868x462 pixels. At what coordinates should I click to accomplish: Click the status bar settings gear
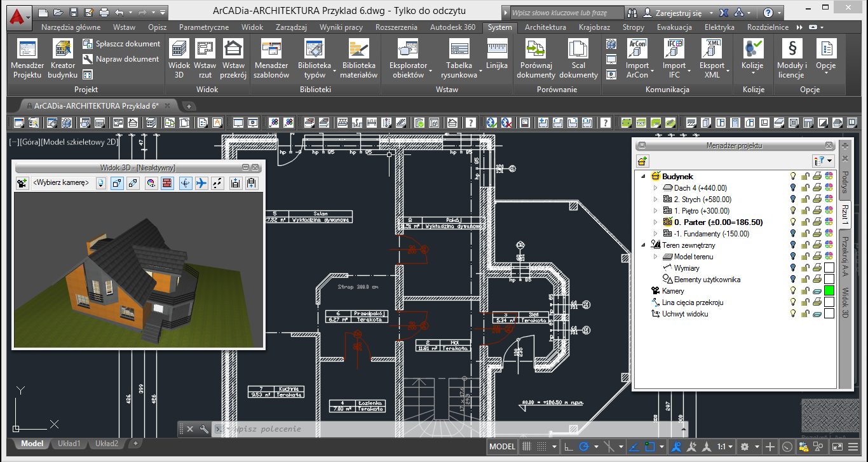click(745, 447)
